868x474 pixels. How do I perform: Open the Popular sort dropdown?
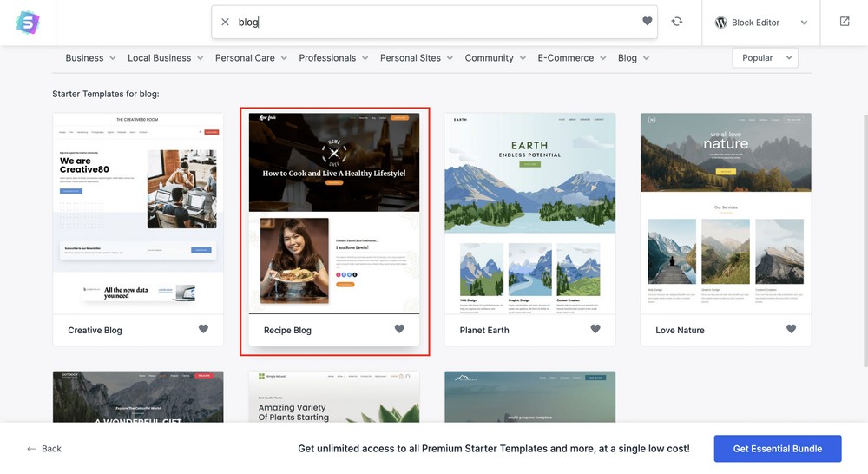coord(765,57)
